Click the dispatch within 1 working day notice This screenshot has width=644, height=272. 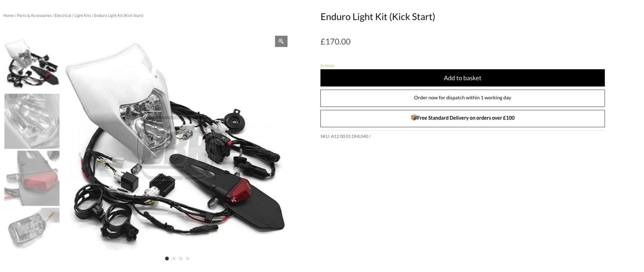click(x=462, y=98)
